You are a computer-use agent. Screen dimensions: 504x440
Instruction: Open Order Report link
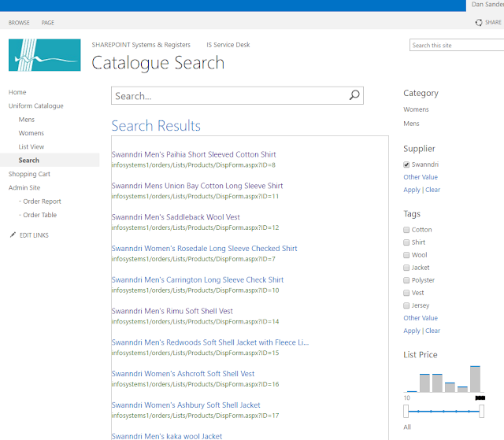pyautogui.click(x=40, y=202)
